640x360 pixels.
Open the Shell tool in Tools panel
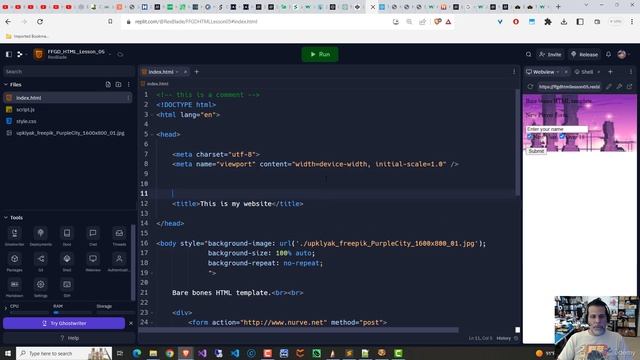click(67, 262)
